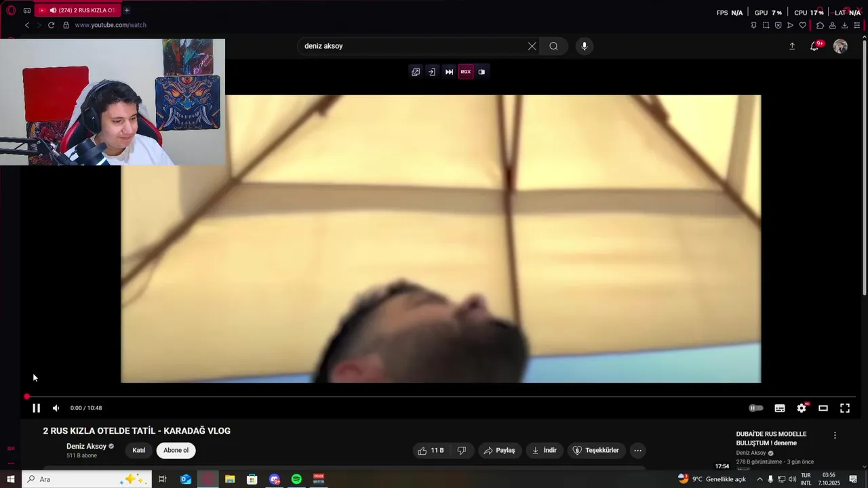Take a snapshot with the selection icon
868x488 pixels.
tap(766, 25)
